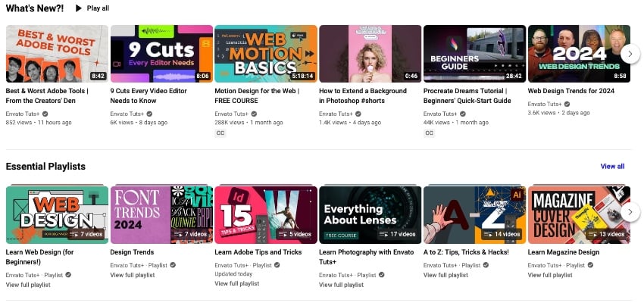This screenshot has width=644, height=306.
Task: Open the Extend a Background shorts thumbnail
Action: (x=370, y=54)
